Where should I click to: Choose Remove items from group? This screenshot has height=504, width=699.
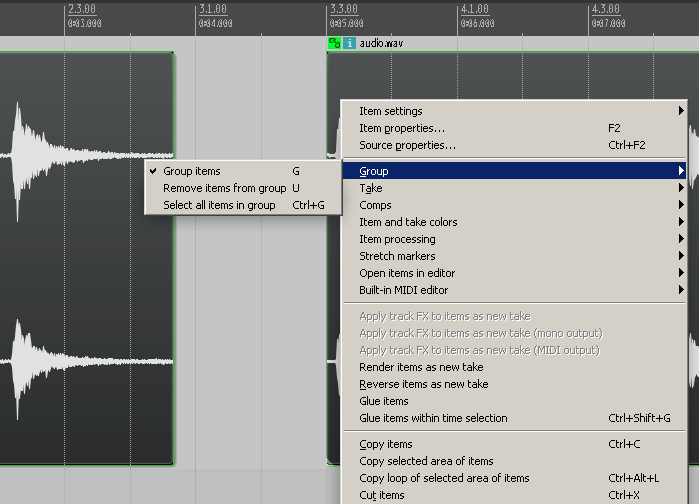[x=224, y=188]
